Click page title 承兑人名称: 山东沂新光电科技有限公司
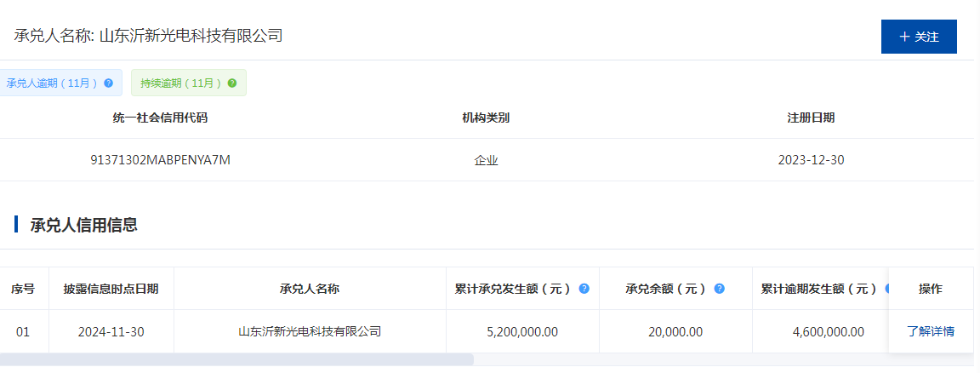The width and height of the screenshot is (980, 373). (149, 36)
